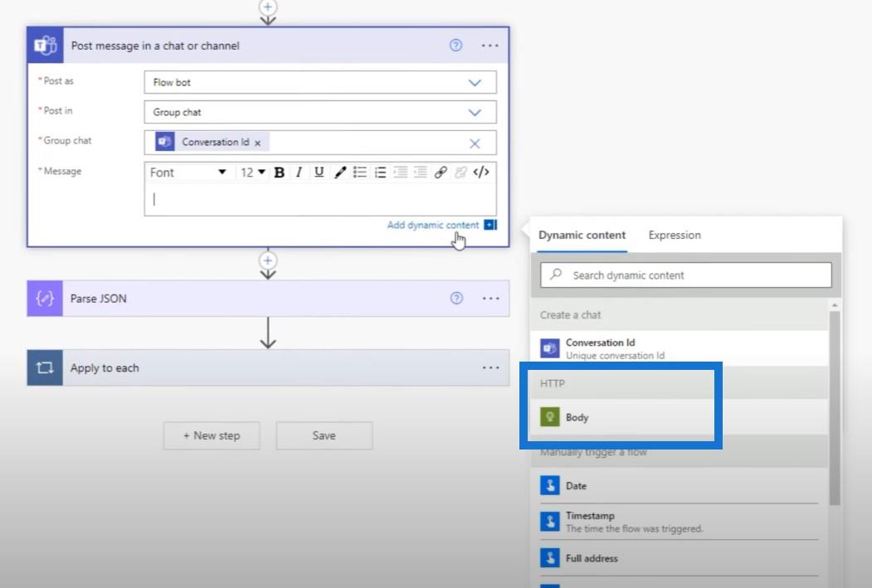Click the trigger icon beside Date
This screenshot has height=588, width=872.
[x=550, y=485]
